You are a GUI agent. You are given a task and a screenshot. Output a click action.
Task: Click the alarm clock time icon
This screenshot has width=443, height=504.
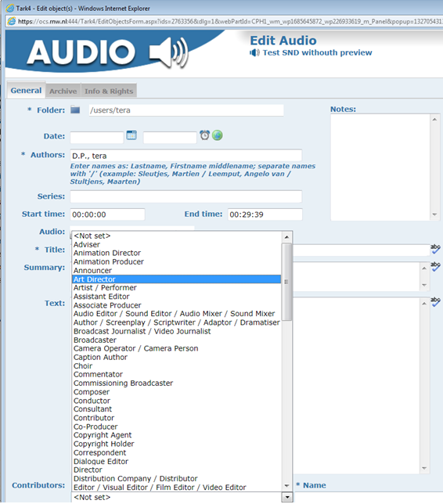pyautogui.click(x=204, y=135)
